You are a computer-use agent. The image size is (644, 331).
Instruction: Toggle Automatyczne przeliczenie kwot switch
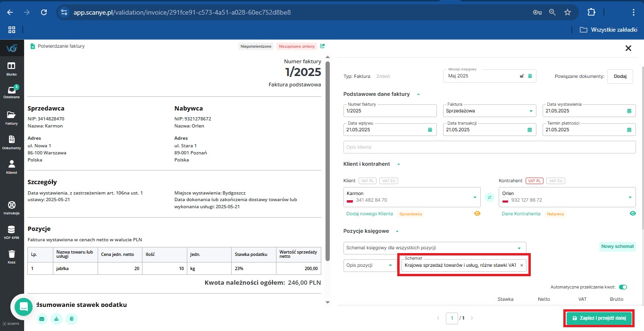(623, 287)
